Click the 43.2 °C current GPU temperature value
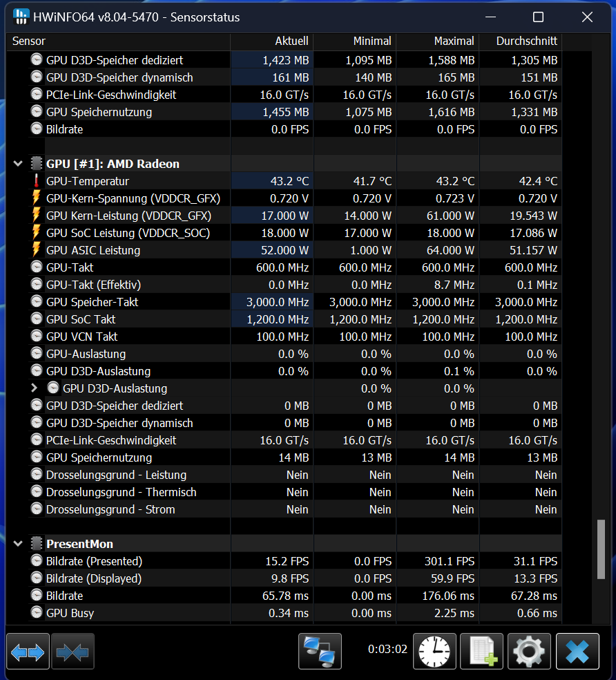This screenshot has width=616, height=680. pyautogui.click(x=289, y=181)
